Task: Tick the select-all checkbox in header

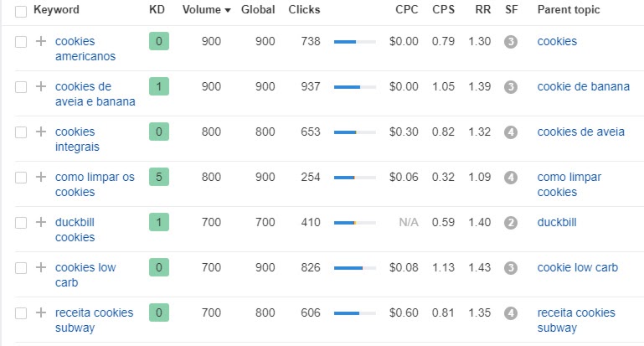Action: (21, 12)
